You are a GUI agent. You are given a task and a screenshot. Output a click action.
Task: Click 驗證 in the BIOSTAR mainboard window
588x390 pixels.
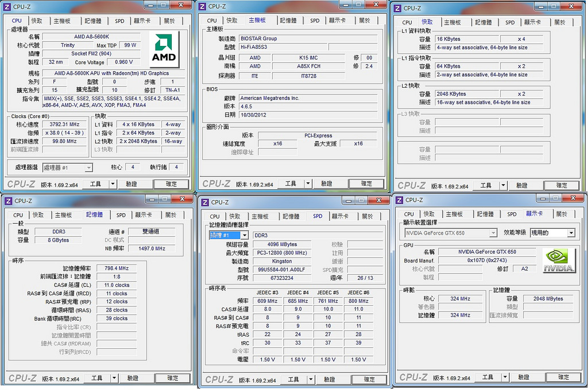click(327, 184)
